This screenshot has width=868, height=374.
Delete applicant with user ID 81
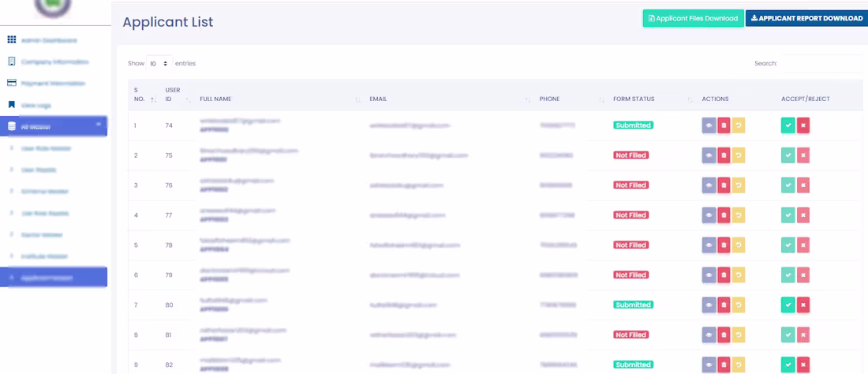(x=724, y=335)
